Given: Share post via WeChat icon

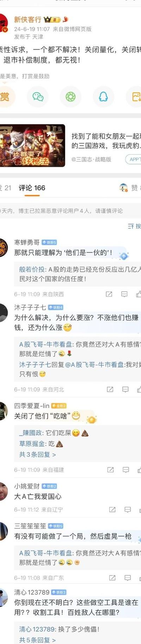Looking at the screenshot, I should pyautogui.click(x=38, y=97).
